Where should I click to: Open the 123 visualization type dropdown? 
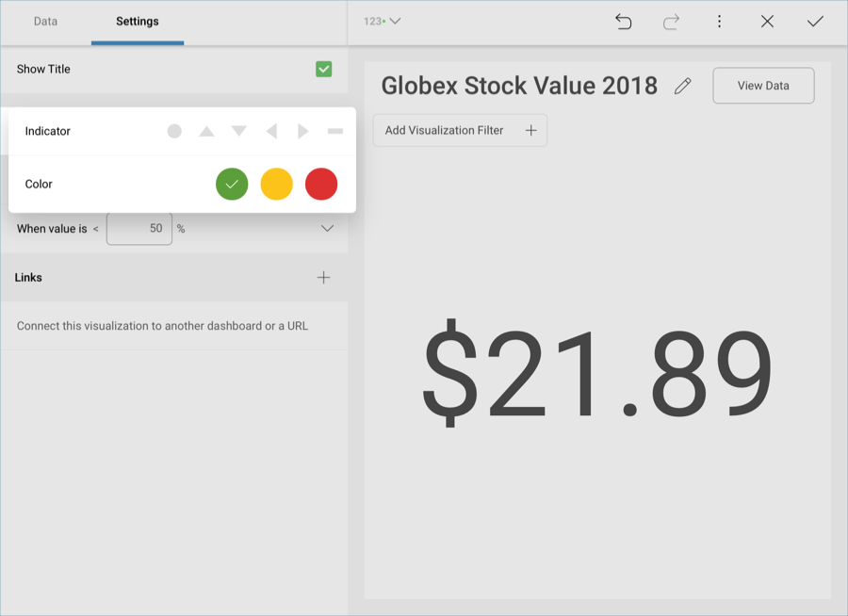(383, 21)
